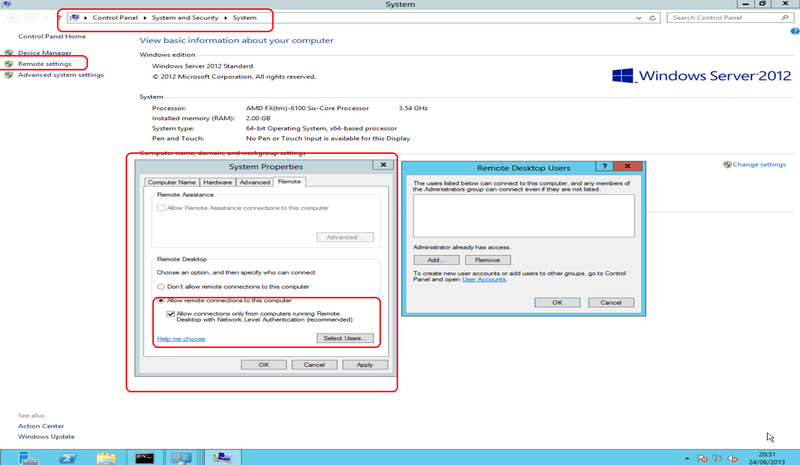800x465 pixels.
Task: Click the Up one level arrow
Action: tap(59, 18)
